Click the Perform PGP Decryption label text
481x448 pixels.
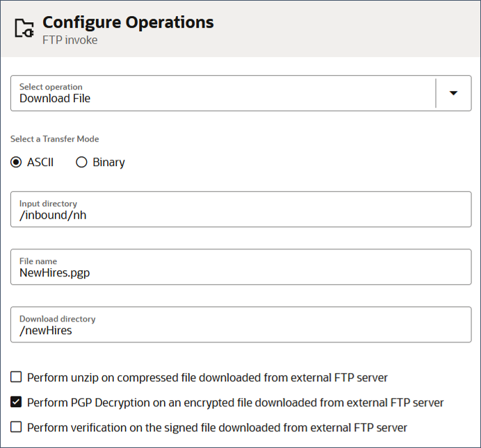pos(235,403)
